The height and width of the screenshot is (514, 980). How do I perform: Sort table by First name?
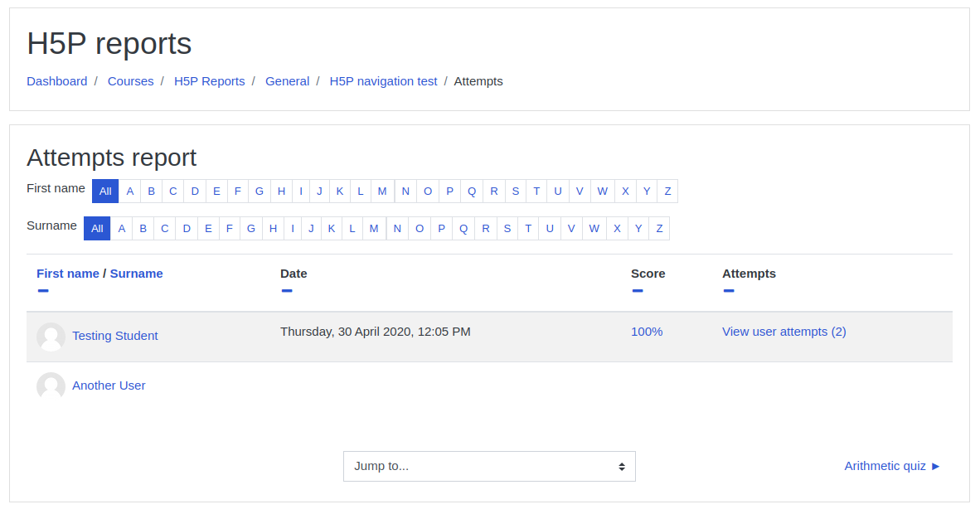pos(67,274)
